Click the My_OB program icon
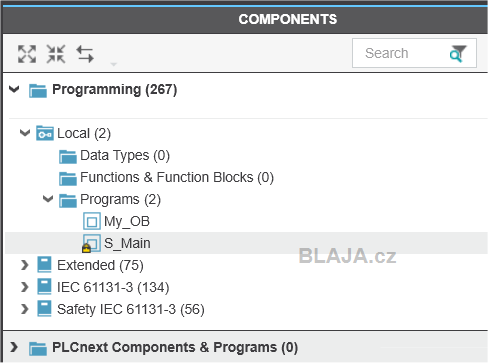 click(x=92, y=221)
